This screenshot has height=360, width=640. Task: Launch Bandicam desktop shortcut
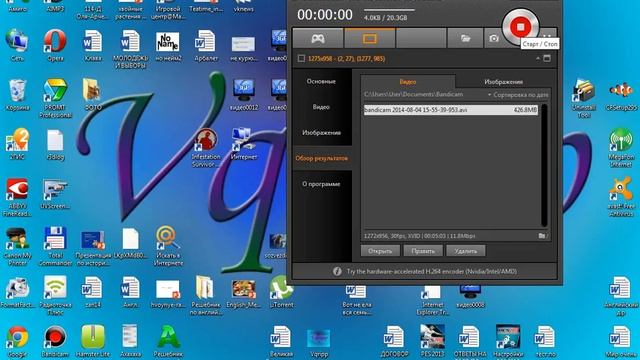(x=55, y=341)
